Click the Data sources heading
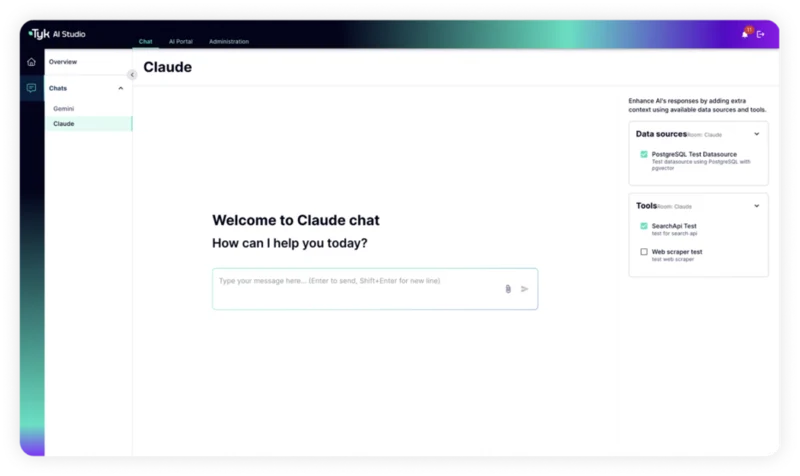This screenshot has height=476, width=800. coord(661,134)
